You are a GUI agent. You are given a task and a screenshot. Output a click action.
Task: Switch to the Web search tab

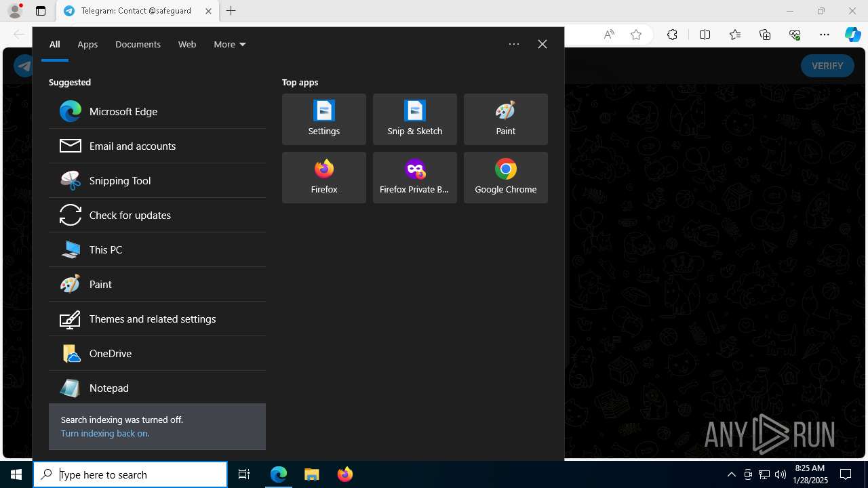click(187, 44)
